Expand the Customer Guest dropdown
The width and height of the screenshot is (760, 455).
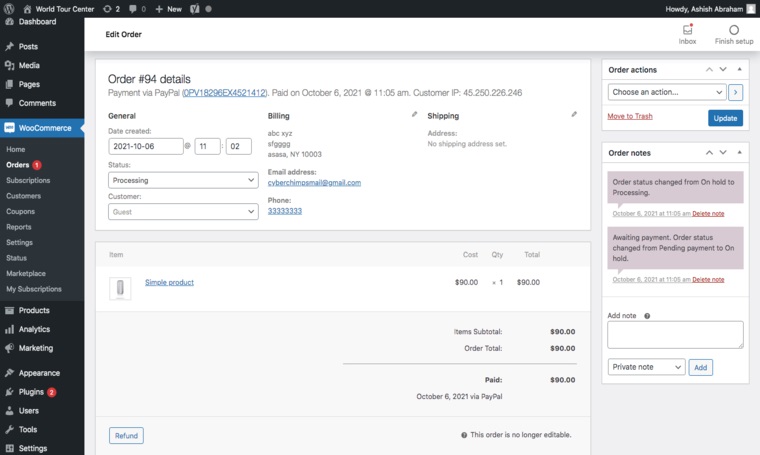[183, 212]
